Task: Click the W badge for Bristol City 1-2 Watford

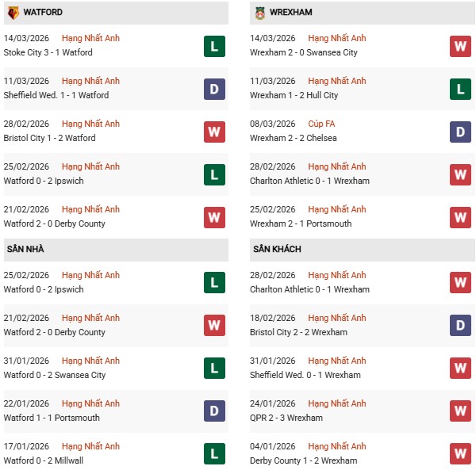Action: [214, 132]
